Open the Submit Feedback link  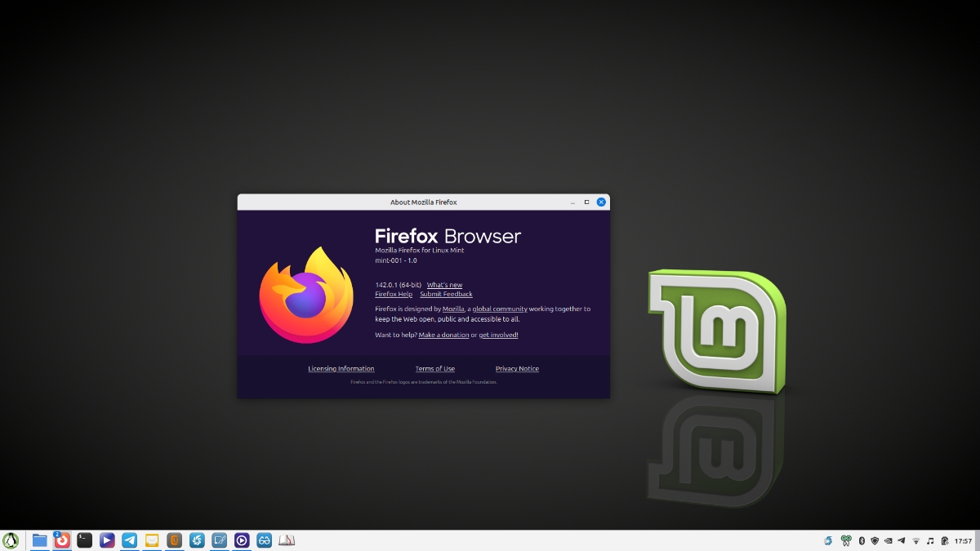pyautogui.click(x=446, y=294)
